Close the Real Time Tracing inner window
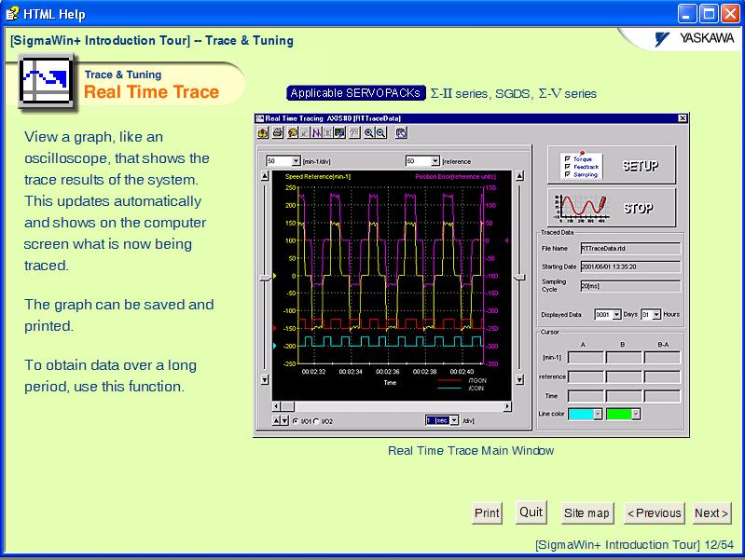Screen dimensions: 745x560 click(x=683, y=118)
